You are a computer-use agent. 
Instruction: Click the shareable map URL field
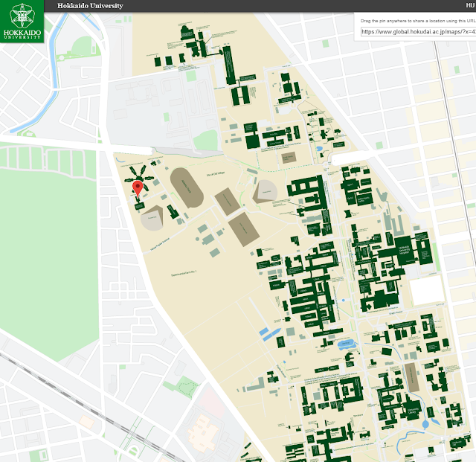[418, 31]
